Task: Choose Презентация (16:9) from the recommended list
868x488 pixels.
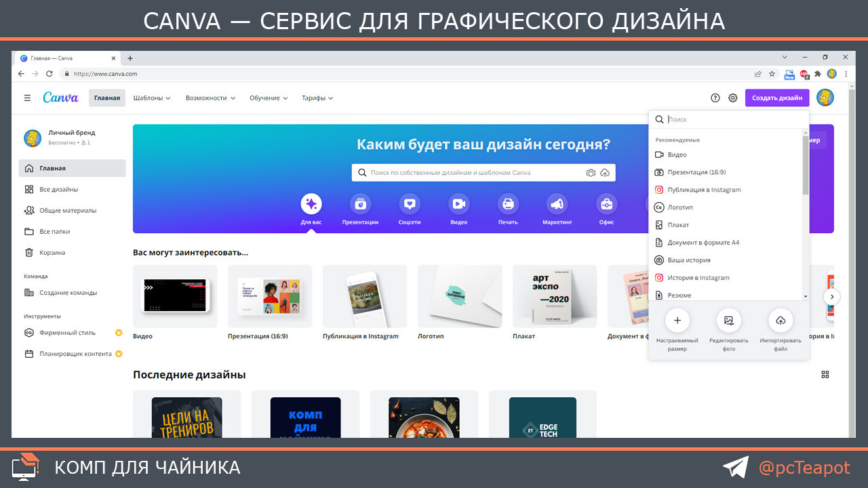Action: [726, 172]
